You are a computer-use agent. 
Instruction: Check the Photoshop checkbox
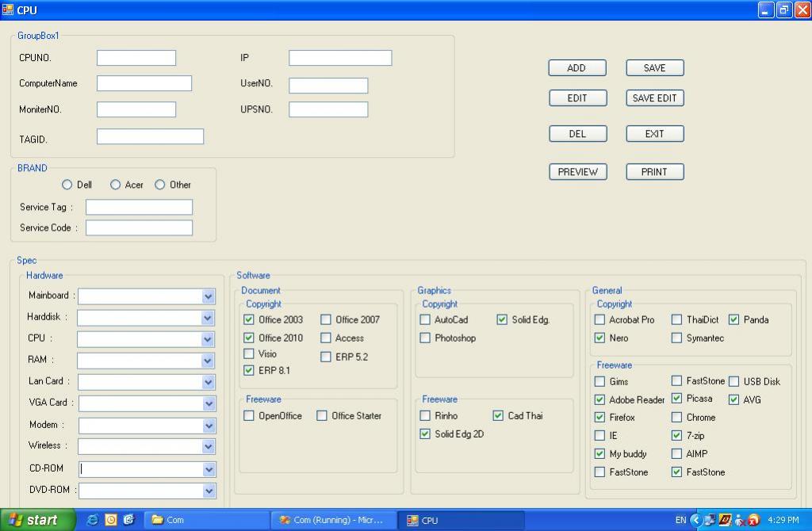(425, 338)
